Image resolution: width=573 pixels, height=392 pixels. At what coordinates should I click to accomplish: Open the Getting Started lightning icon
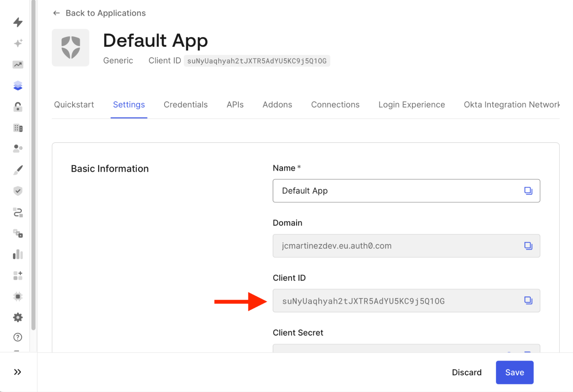(18, 22)
